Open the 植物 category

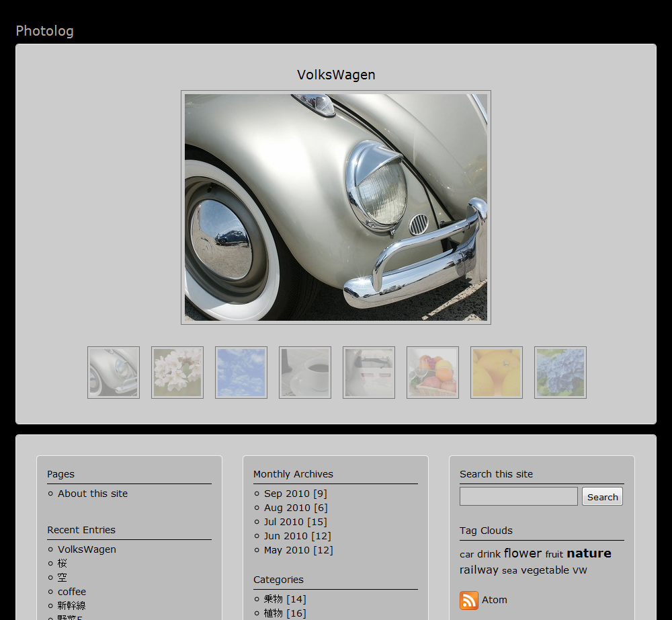[285, 613]
